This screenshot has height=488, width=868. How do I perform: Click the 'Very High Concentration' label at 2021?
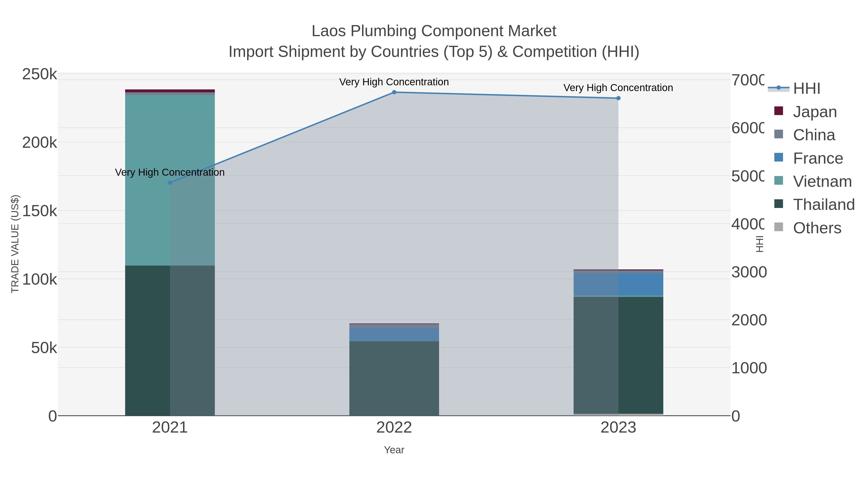[x=170, y=173]
